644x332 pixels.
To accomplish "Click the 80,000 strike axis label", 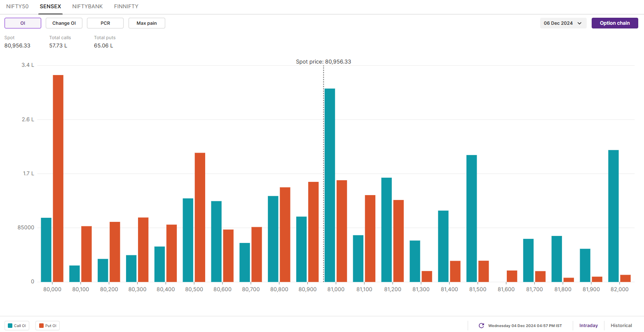I will (x=52, y=290).
